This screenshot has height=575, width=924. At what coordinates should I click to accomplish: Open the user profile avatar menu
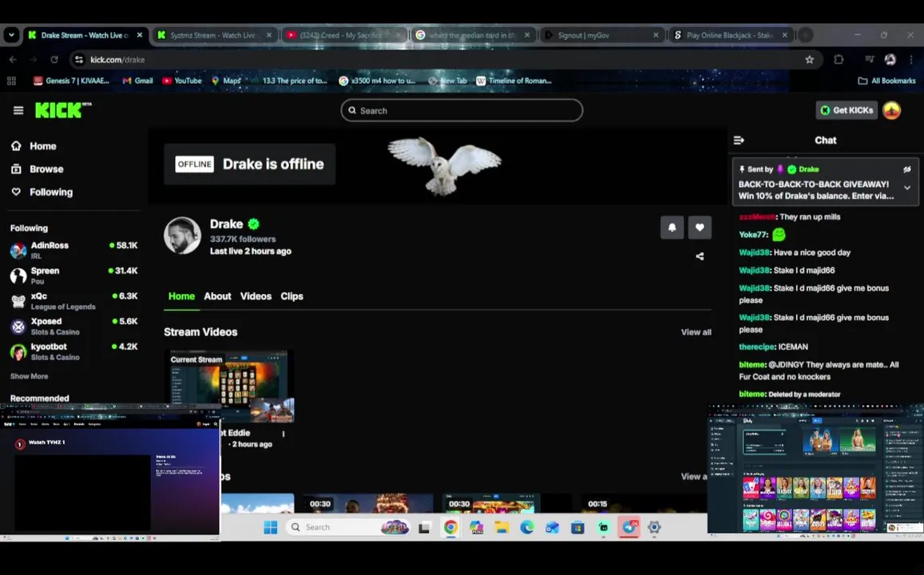(x=891, y=110)
